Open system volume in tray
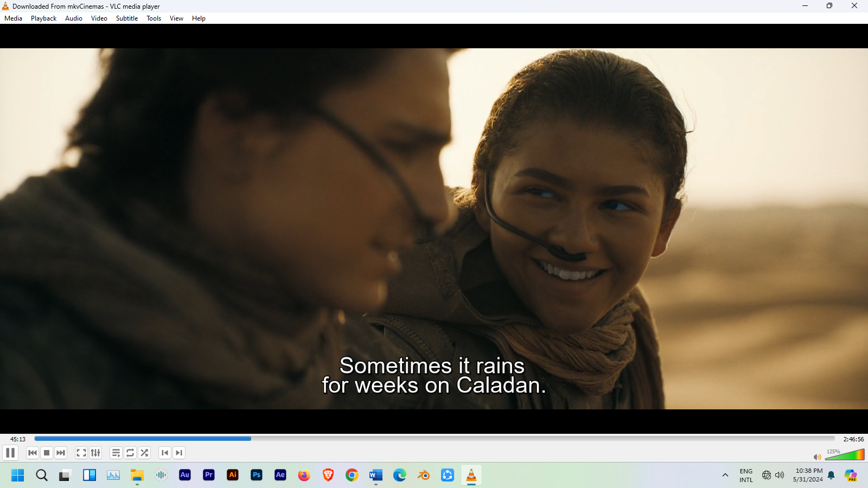 pyautogui.click(x=780, y=476)
